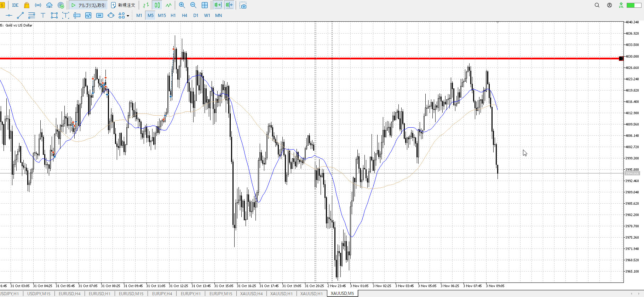644x297 pixels.
Task: Zoom out of the chart
Action: tap(193, 5)
